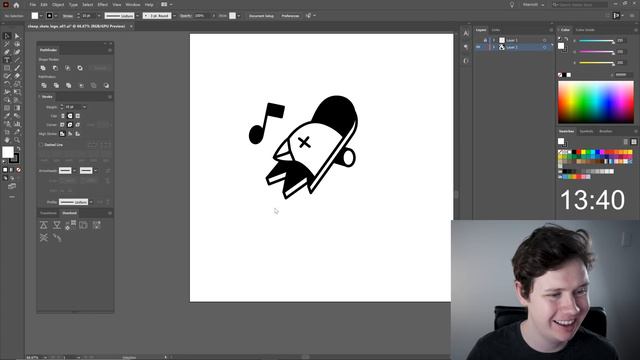
Task: Pick the Magic Wand tool
Action: pyautogui.click(x=7, y=44)
